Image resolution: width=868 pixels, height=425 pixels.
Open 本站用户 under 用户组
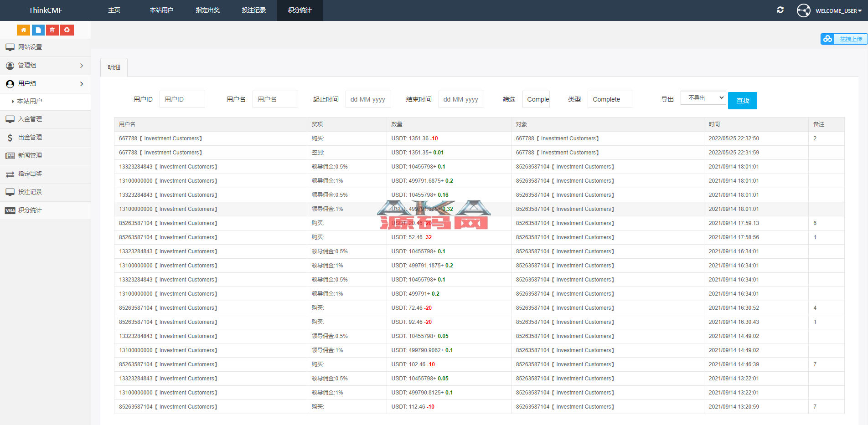coord(30,101)
